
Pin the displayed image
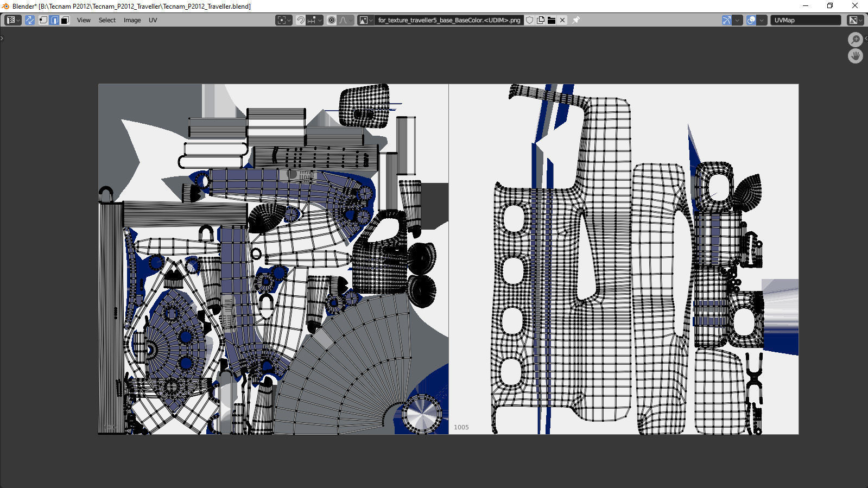coord(576,20)
